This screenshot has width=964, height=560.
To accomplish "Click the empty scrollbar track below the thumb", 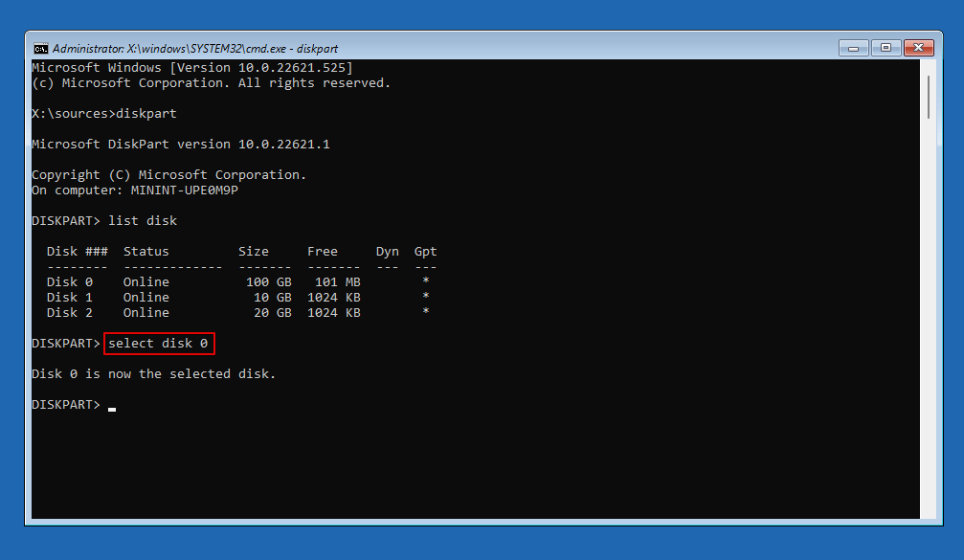I will coord(928,335).
